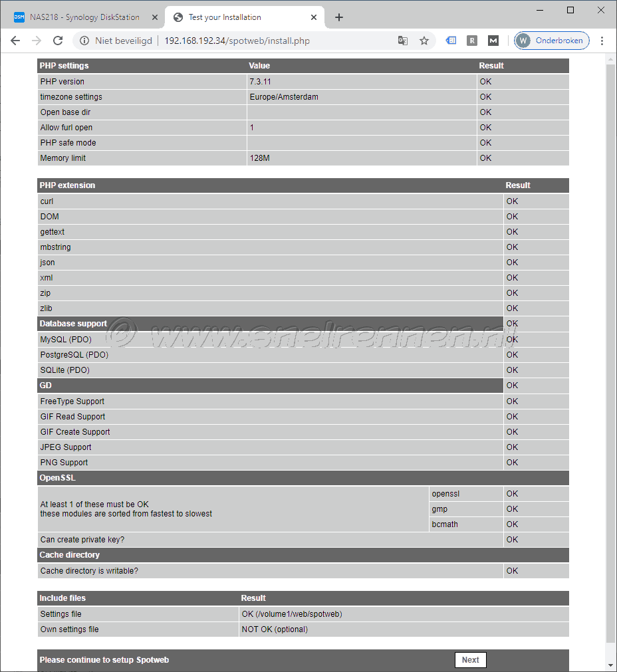The width and height of the screenshot is (617, 672).
Task: Click the PostgreSQL (PDO) row
Action: coord(303,355)
